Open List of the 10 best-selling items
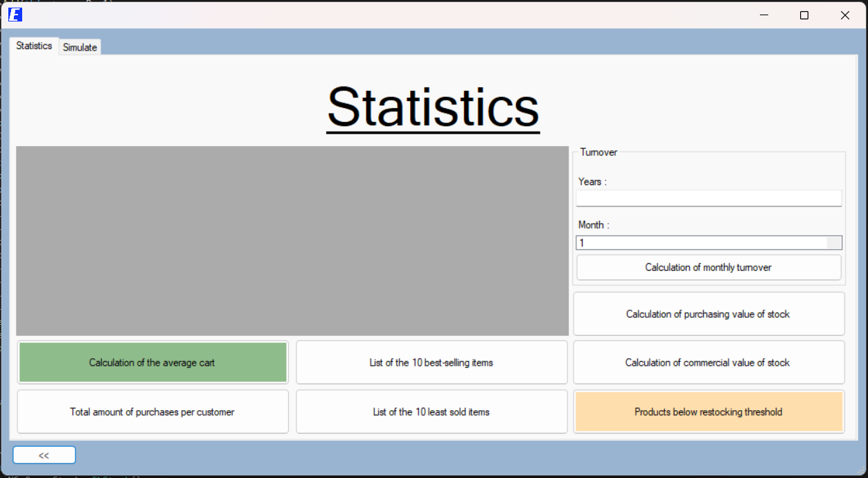 click(431, 362)
